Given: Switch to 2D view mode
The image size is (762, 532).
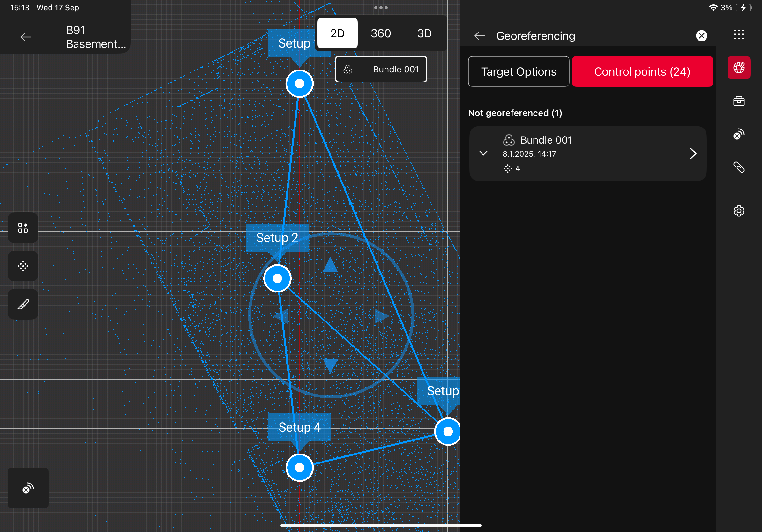Looking at the screenshot, I should click(337, 33).
